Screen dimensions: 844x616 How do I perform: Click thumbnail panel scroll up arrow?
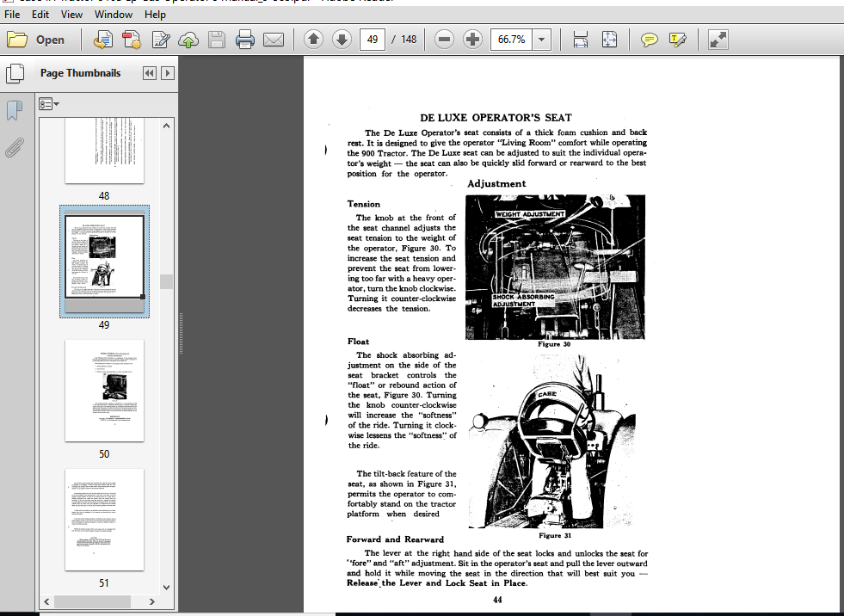click(x=166, y=126)
